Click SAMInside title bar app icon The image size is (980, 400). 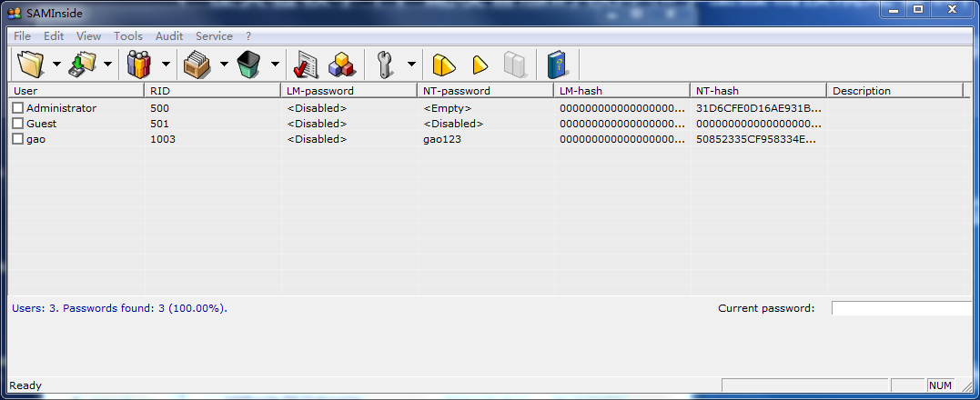click(14, 13)
